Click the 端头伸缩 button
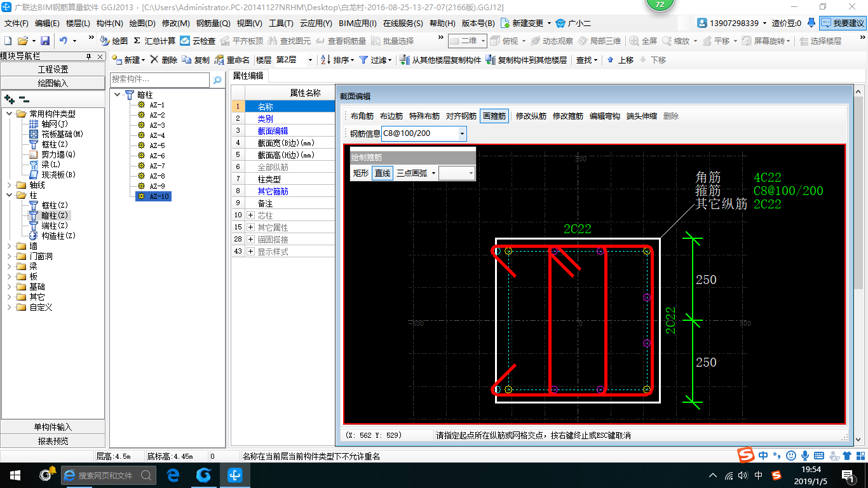 pos(642,116)
